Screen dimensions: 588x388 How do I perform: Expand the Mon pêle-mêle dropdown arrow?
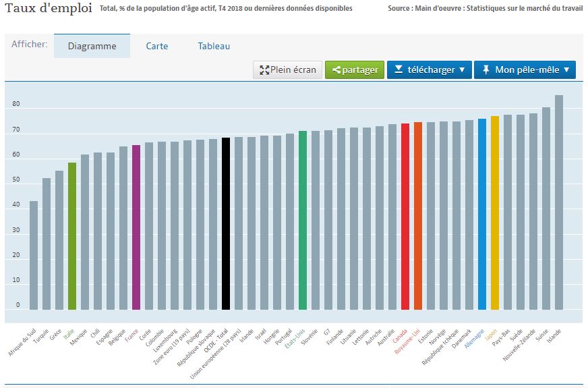(566, 70)
